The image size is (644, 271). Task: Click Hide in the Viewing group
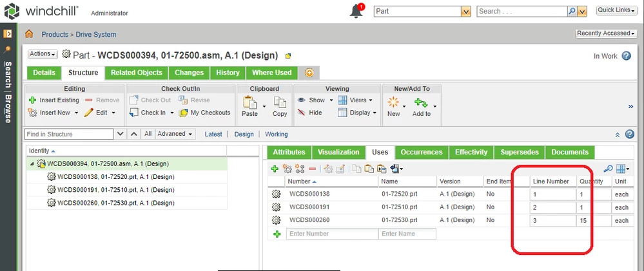[x=309, y=113]
